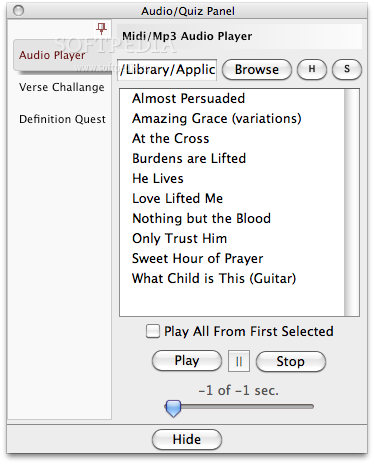Choose Nothing but the Blood track

click(x=201, y=218)
